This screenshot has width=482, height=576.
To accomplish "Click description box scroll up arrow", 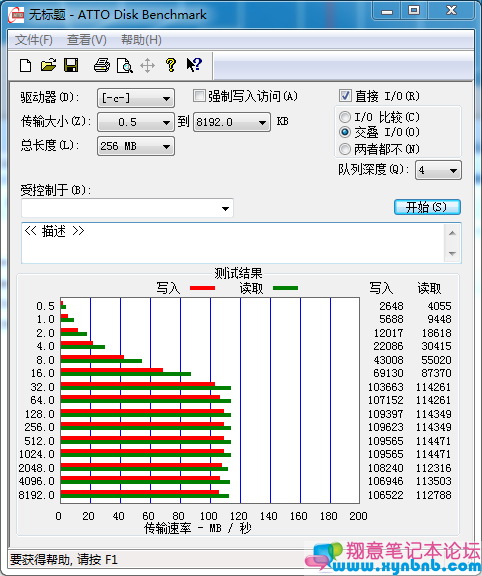I will pyautogui.click(x=453, y=233).
